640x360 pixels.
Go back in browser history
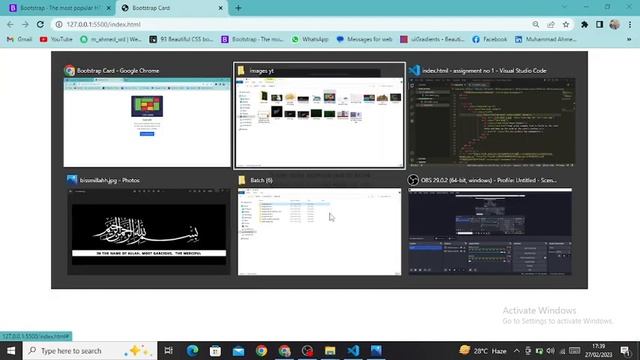click(10, 24)
